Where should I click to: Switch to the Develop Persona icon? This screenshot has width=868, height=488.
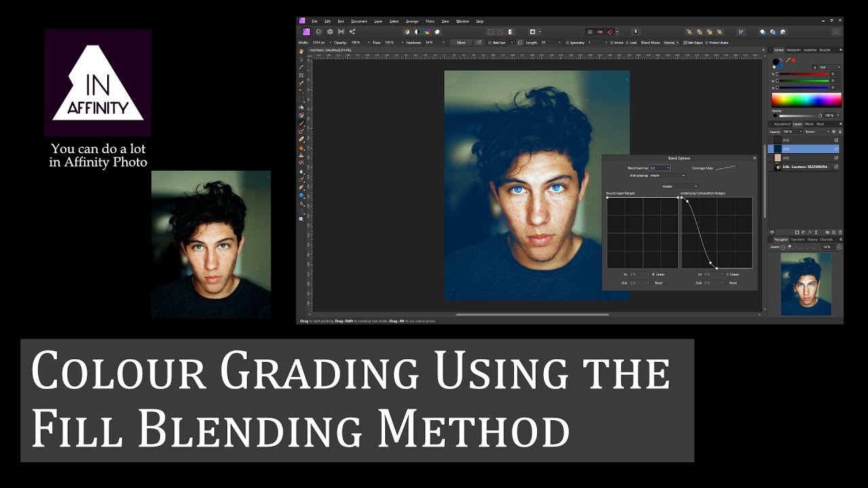pos(330,32)
